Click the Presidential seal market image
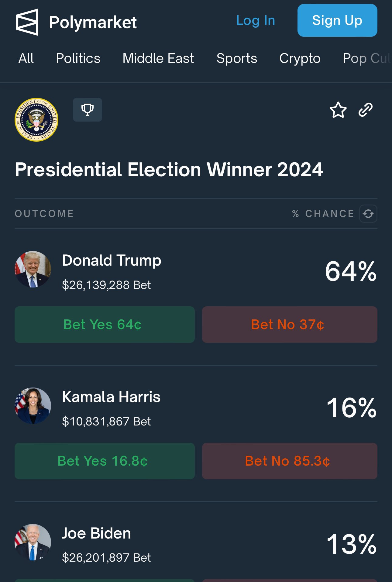 (36, 120)
